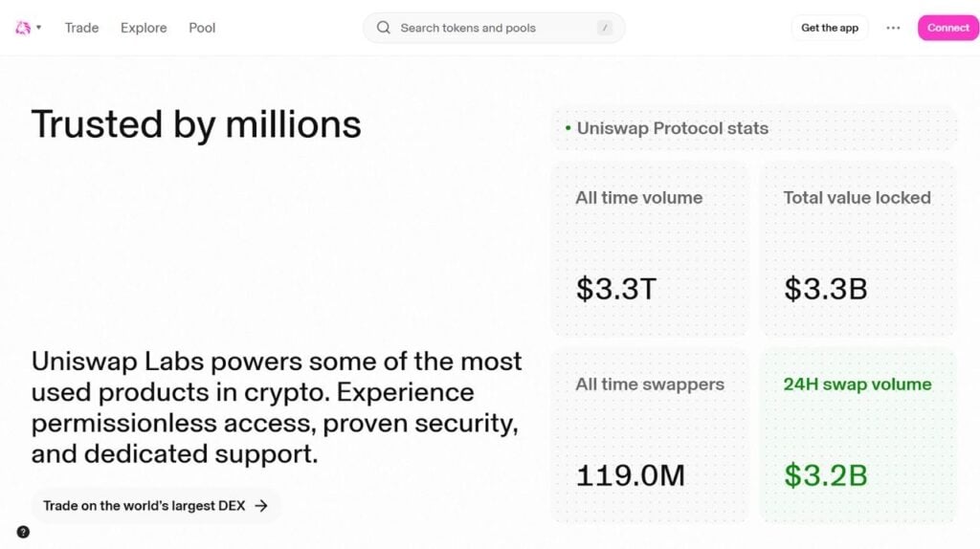Click the slash shortcut badge in search
The width and height of the screenshot is (980, 549).
click(604, 28)
